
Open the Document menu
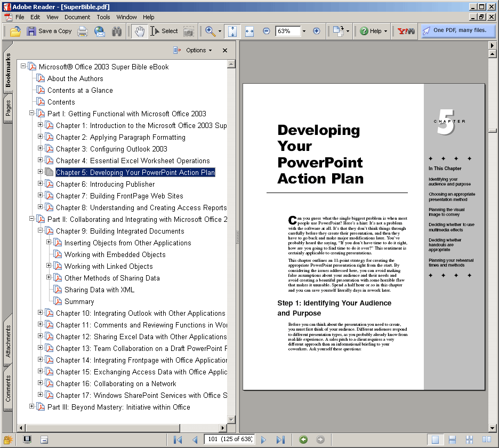[77, 17]
